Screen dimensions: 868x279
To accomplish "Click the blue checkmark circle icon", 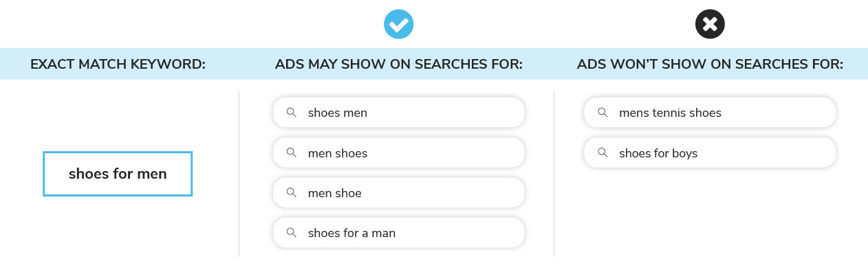I will [399, 25].
